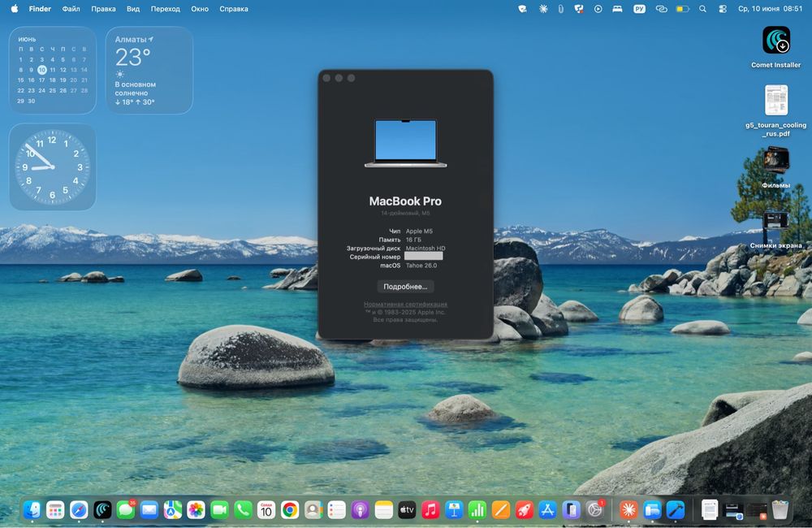Viewport: 812px width, 528px height.
Task: Launch Pages from the Dock
Action: coord(501,510)
